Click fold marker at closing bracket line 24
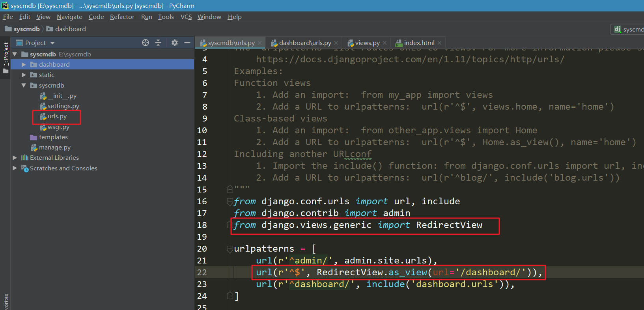Image resolution: width=644 pixels, height=310 pixels. 230,295
